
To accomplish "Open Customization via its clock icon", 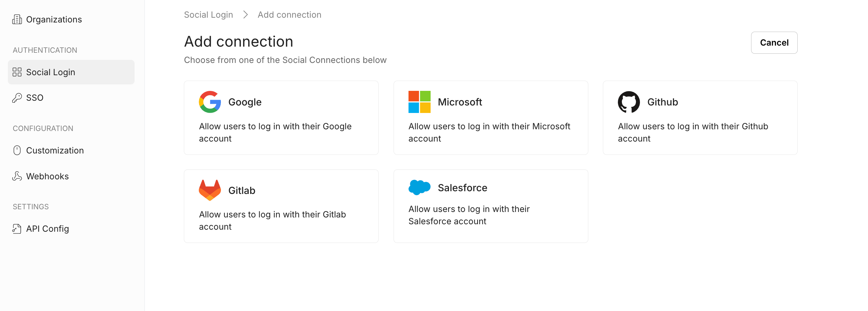I will pos(17,150).
